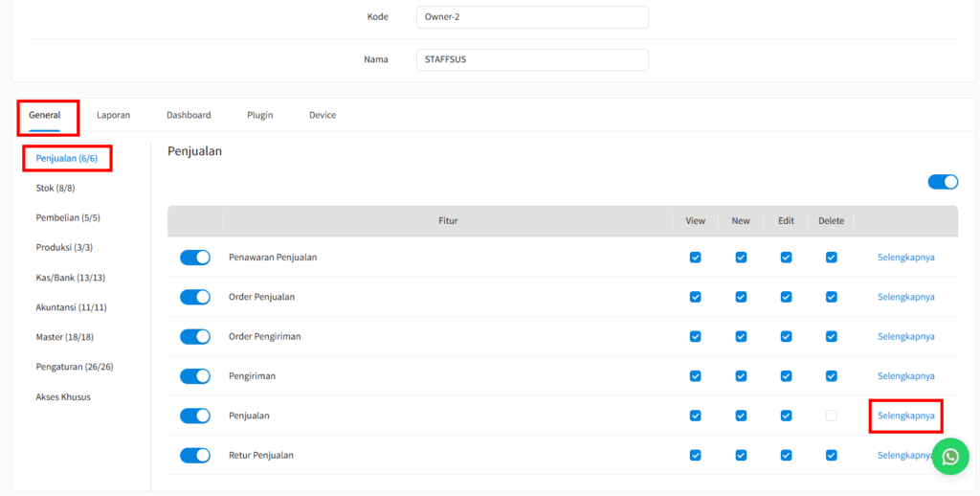
Task: Select Stok (8/8) in sidebar
Action: (x=56, y=188)
